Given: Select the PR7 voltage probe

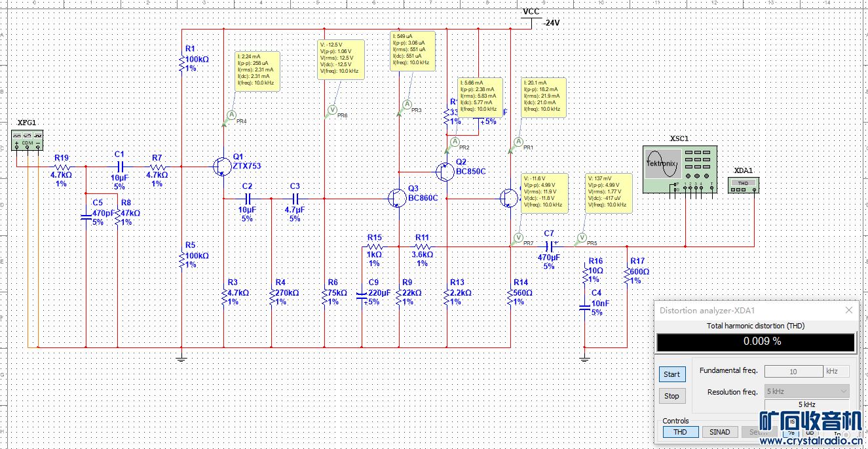Looking at the screenshot, I should (x=518, y=237).
